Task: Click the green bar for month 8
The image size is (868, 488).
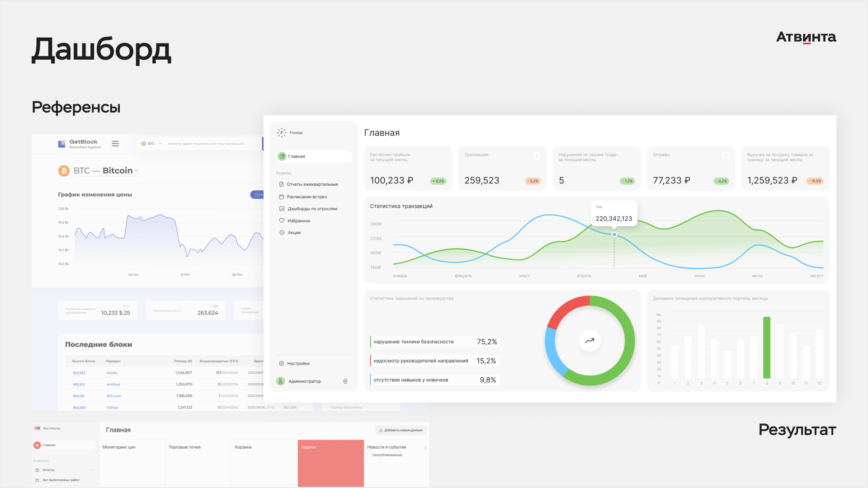Action: point(766,347)
